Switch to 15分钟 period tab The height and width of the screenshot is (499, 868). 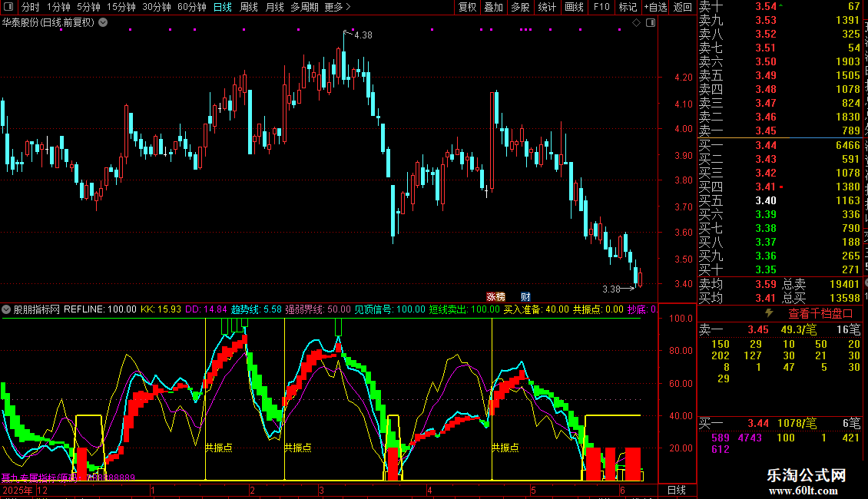pyautogui.click(x=121, y=7)
